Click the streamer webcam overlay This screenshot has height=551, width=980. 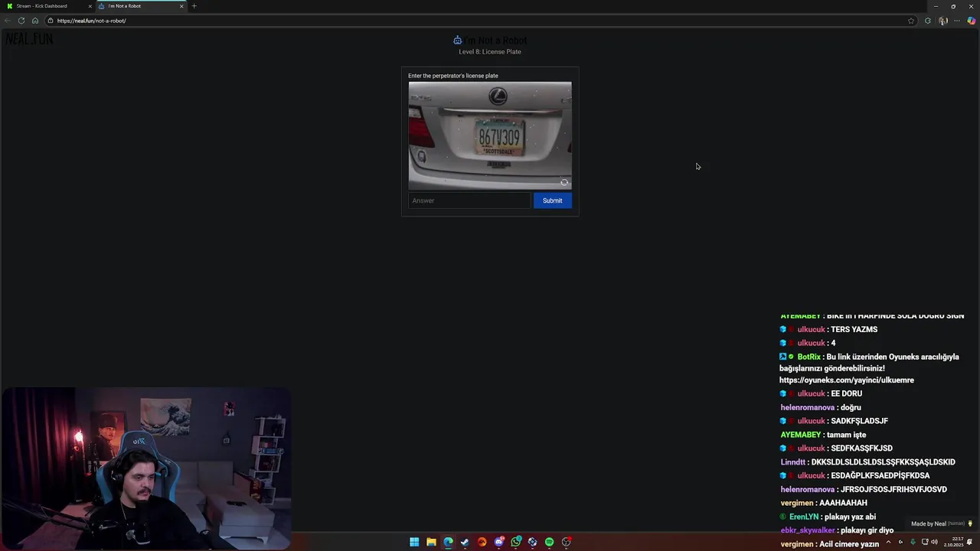(x=145, y=468)
